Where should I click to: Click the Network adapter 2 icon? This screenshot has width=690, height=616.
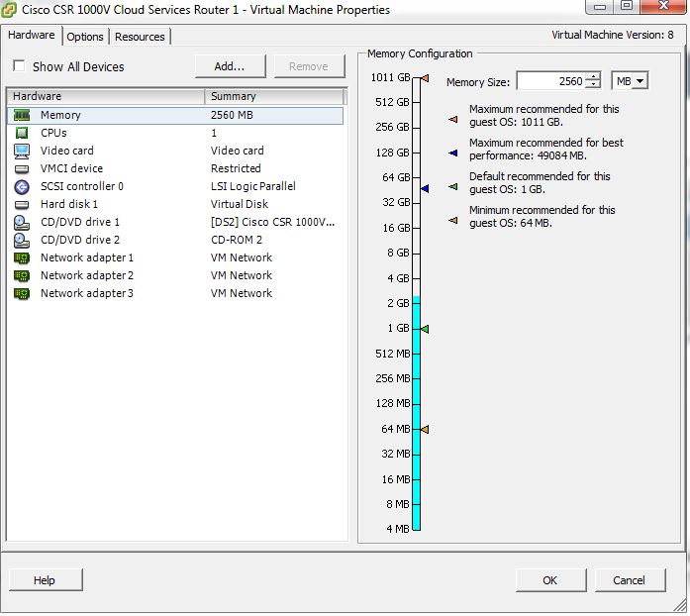point(22,276)
